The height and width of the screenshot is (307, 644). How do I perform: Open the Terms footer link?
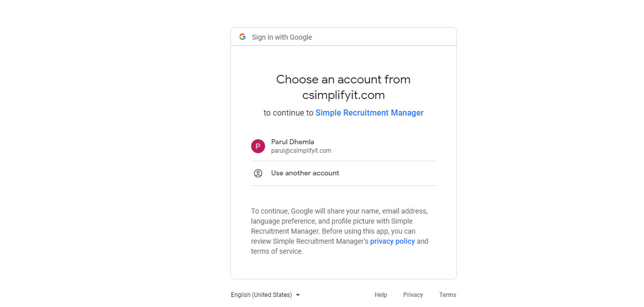pos(447,295)
